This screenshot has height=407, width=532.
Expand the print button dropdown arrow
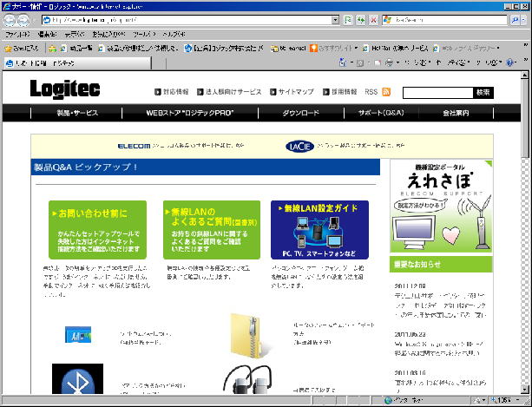(x=397, y=62)
